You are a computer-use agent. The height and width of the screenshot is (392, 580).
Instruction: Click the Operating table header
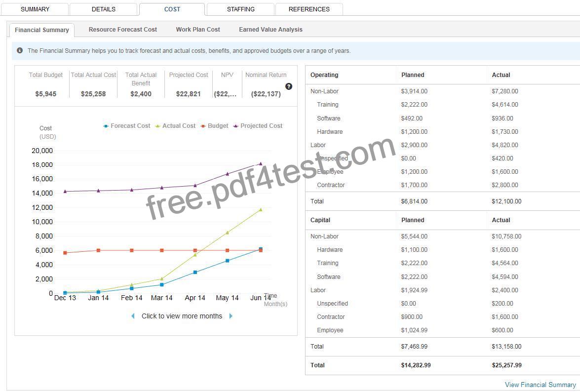coord(324,75)
